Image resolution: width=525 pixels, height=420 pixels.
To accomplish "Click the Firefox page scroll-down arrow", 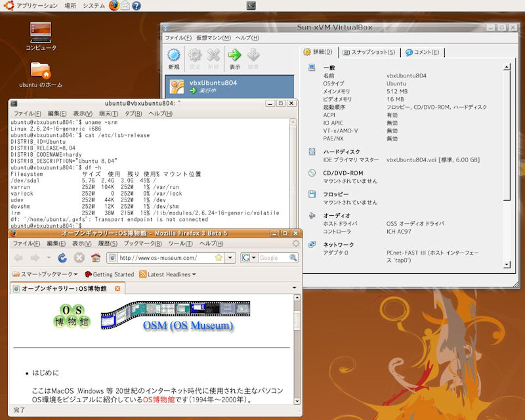I will coord(297,401).
